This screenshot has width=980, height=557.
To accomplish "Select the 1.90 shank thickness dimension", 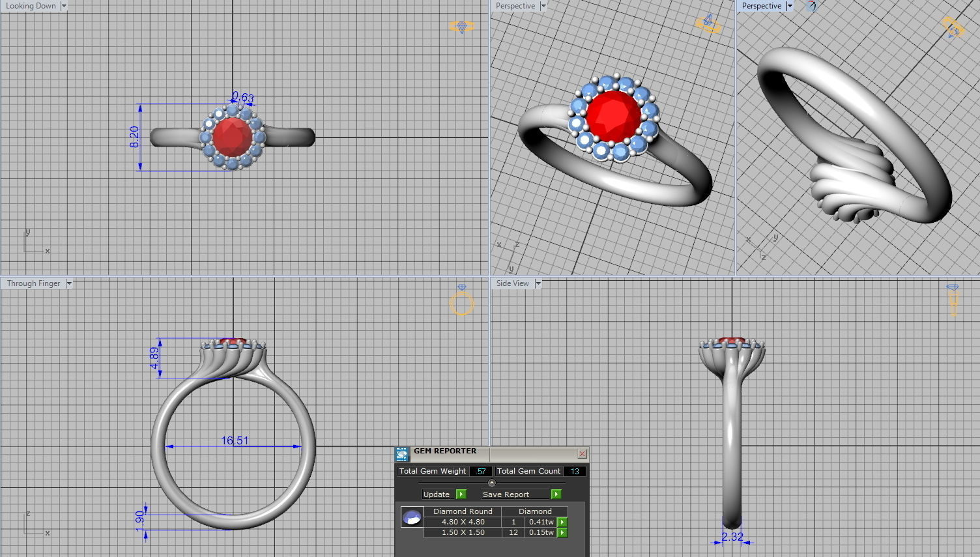I will pyautogui.click(x=139, y=521).
